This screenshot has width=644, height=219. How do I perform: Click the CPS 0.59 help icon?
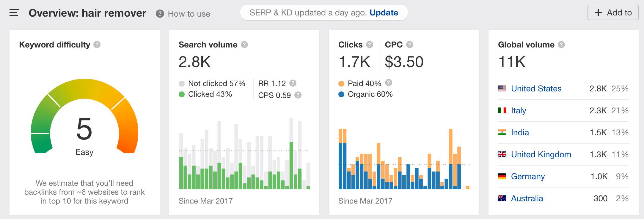pyautogui.click(x=298, y=95)
